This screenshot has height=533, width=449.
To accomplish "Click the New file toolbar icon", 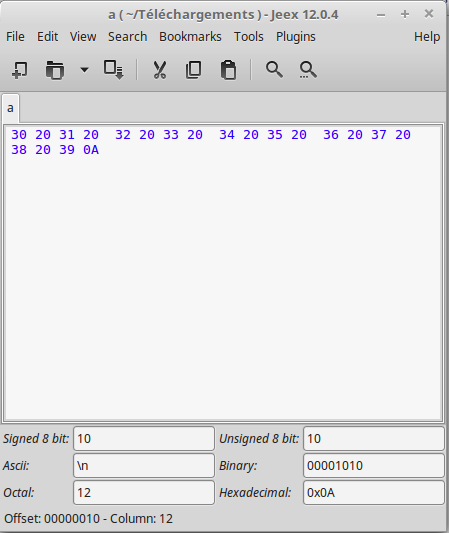I will (20, 70).
